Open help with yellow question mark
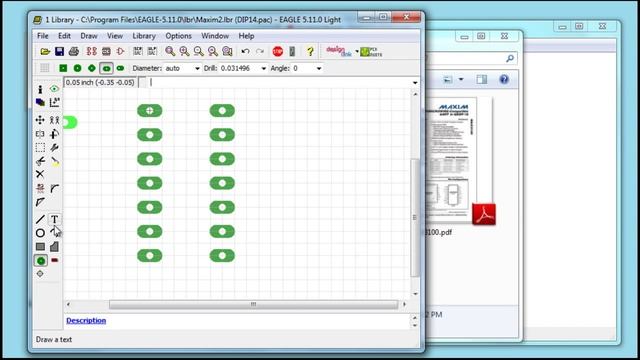640x360 pixels. point(310,51)
